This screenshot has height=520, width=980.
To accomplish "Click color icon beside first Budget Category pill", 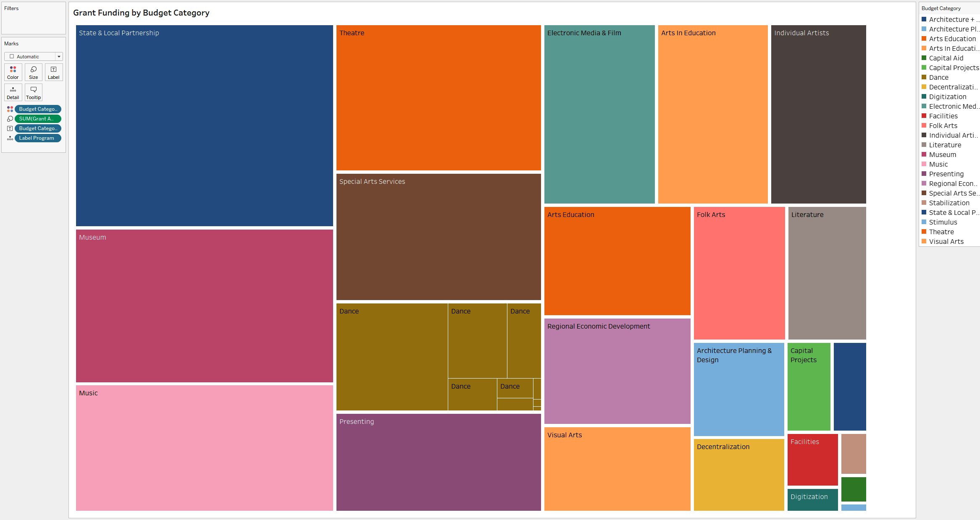I will point(10,109).
